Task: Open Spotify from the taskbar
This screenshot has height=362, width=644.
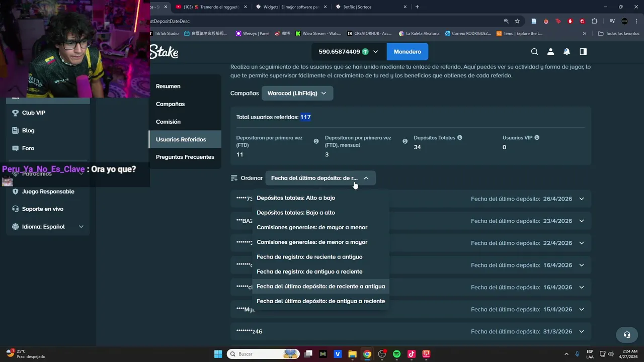Action: (396, 354)
